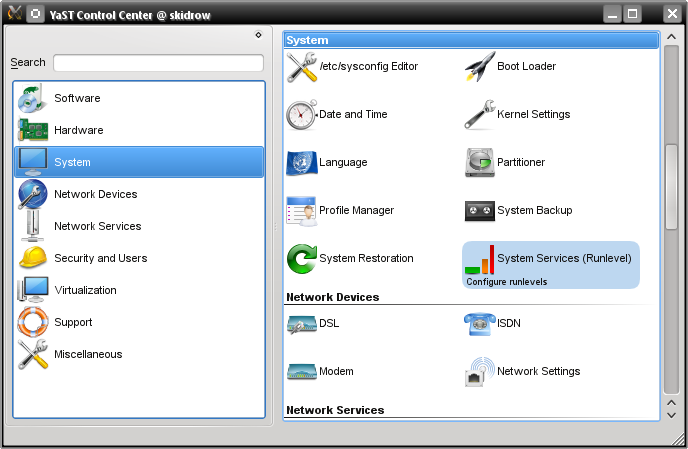Close the YaST Control Center window
The width and height of the screenshot is (688, 449).
(x=672, y=14)
